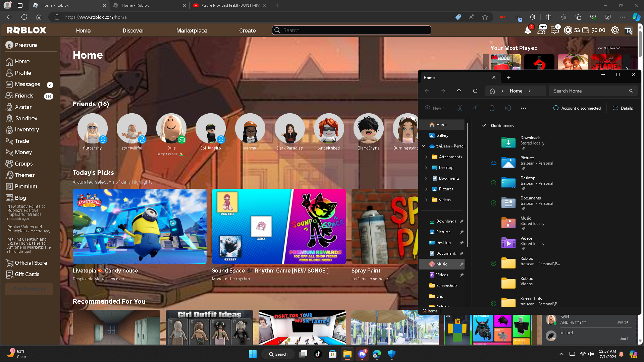Add page to browser favorites star
This screenshot has height=362, width=644.
[485, 17]
